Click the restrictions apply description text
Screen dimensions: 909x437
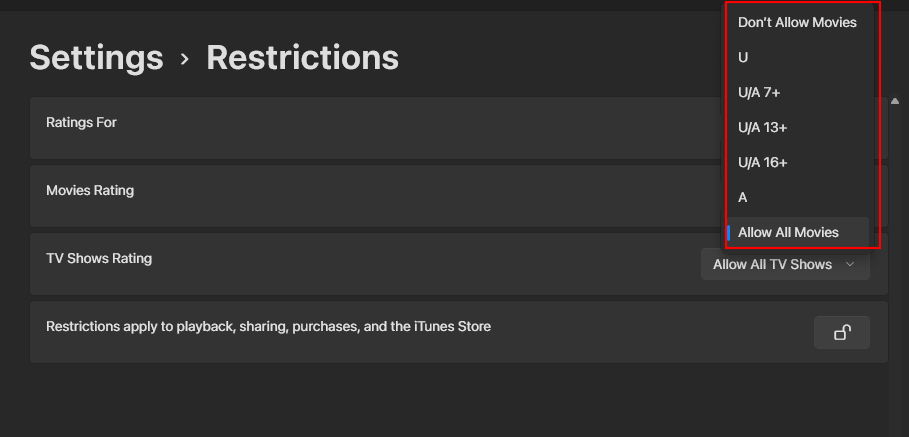coord(268,326)
